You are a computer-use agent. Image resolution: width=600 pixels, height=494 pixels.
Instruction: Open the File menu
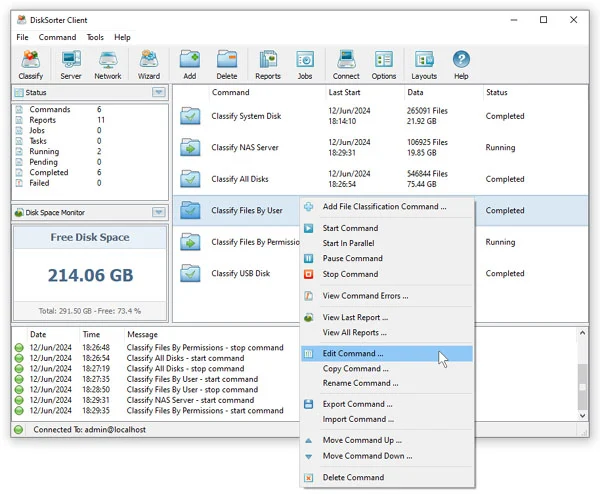click(22, 37)
